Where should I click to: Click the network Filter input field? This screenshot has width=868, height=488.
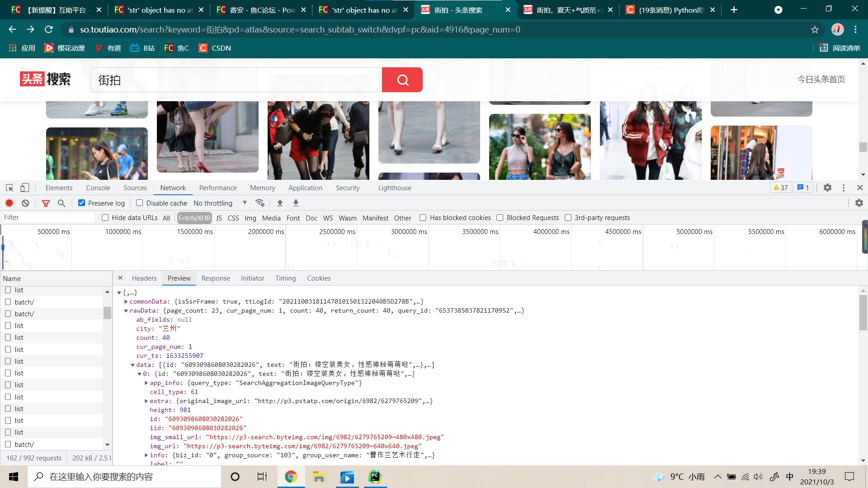[48, 217]
